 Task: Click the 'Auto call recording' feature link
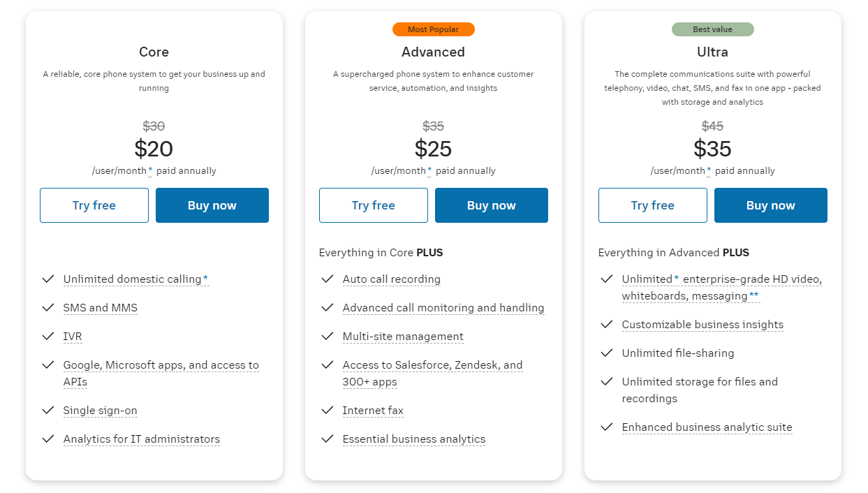[391, 279]
